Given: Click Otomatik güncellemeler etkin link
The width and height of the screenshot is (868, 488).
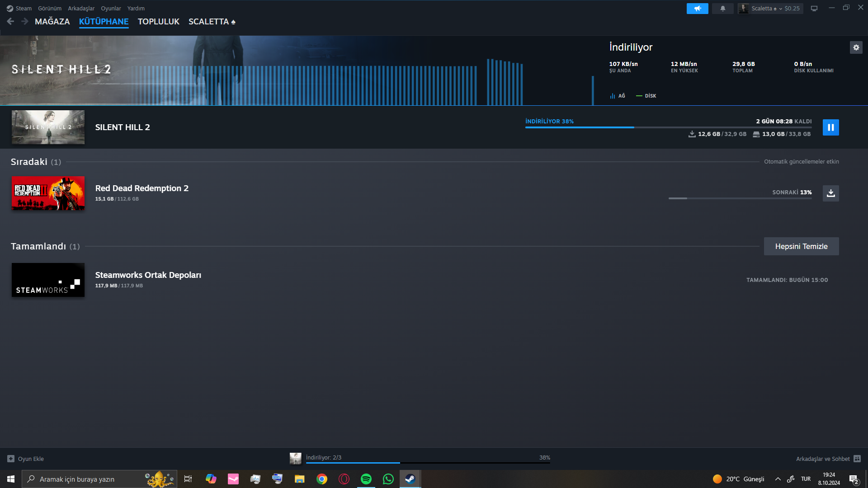Looking at the screenshot, I should pos(801,162).
